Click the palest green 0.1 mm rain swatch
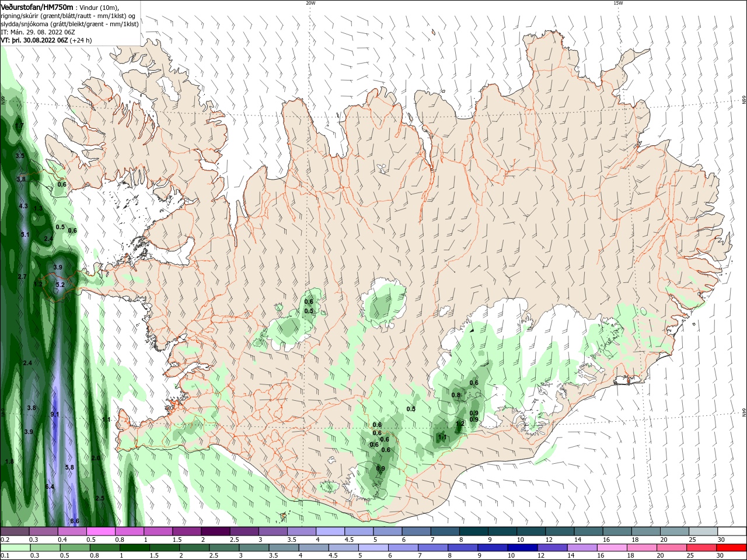The image size is (747, 560). 15,548
